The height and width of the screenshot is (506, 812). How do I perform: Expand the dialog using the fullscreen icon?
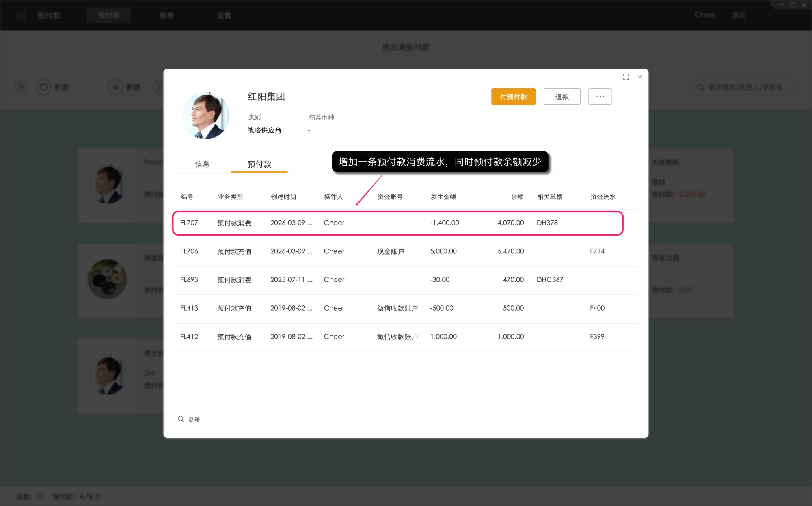(626, 76)
